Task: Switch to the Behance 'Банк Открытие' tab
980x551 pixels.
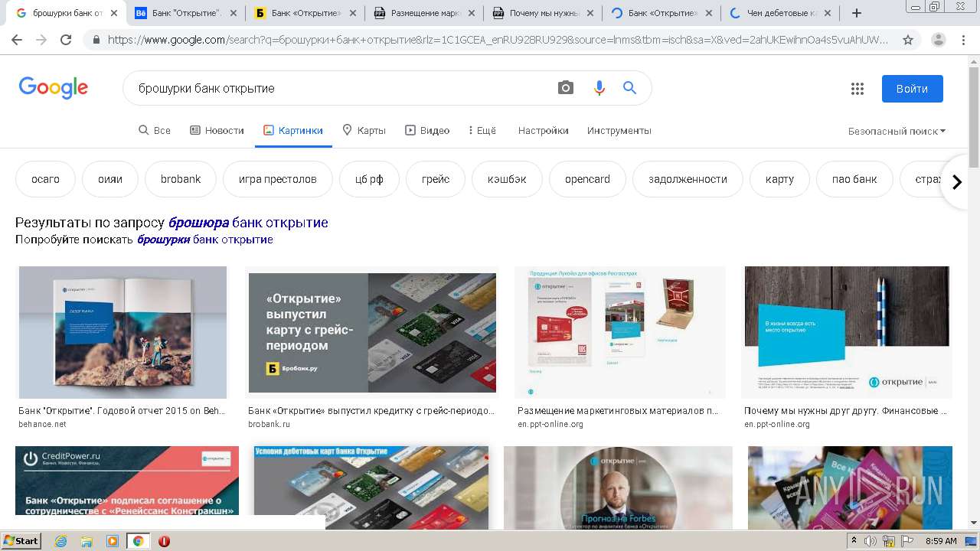Action: point(186,13)
